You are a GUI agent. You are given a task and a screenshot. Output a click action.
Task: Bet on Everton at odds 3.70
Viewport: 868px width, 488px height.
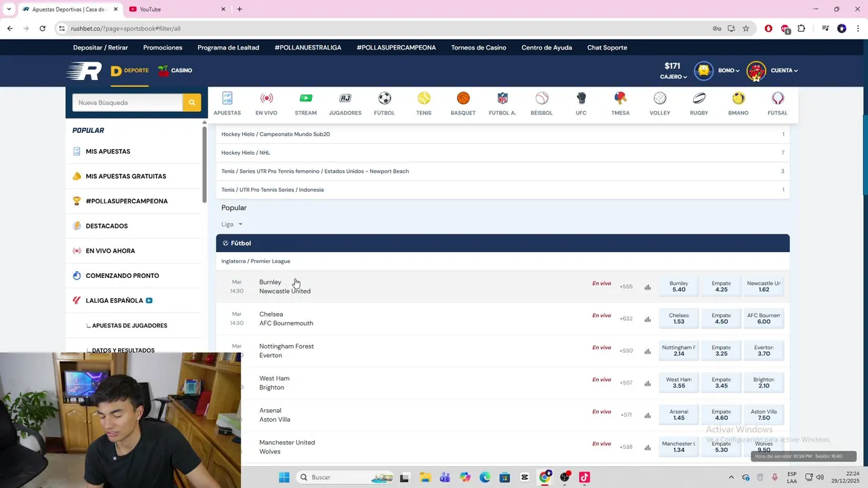764,350
